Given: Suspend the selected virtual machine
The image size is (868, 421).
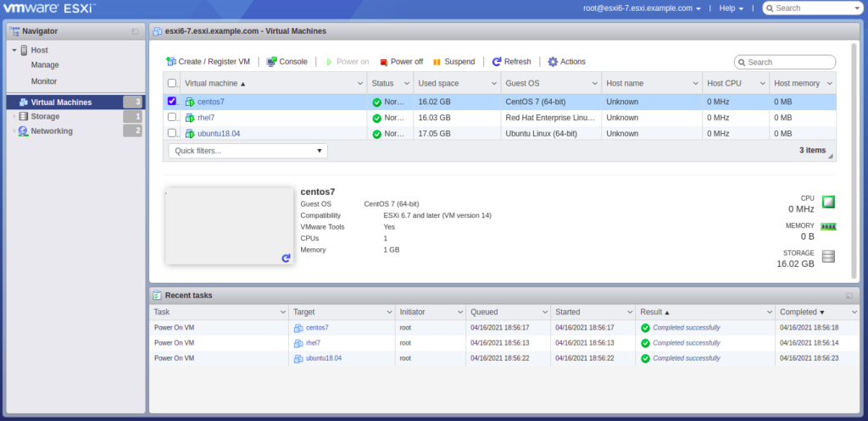Looking at the screenshot, I should tap(454, 61).
